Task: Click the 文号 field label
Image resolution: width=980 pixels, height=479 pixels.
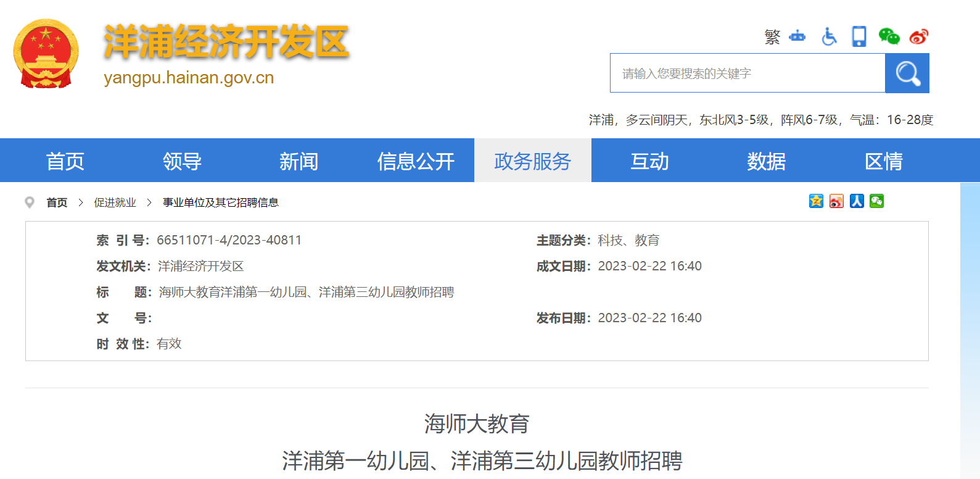Action: click(124, 318)
